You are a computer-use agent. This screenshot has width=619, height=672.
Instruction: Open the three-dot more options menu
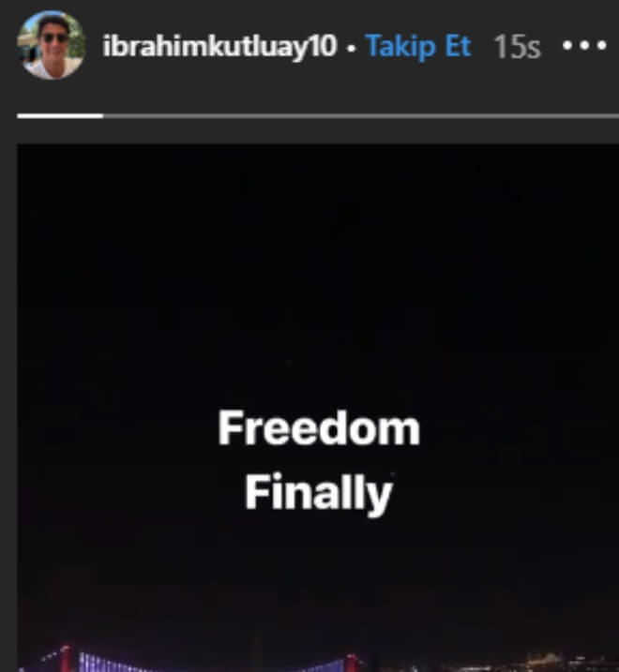pos(584,45)
